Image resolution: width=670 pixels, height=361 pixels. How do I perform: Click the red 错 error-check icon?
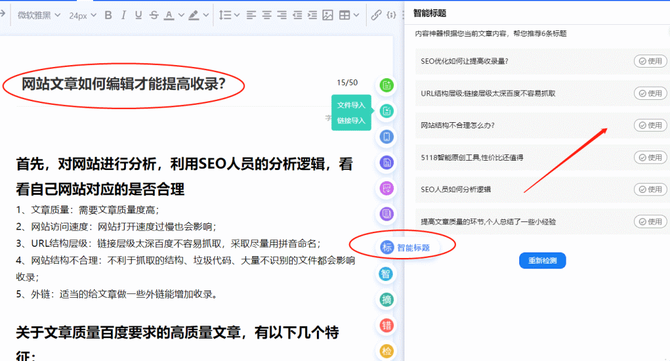(x=386, y=325)
